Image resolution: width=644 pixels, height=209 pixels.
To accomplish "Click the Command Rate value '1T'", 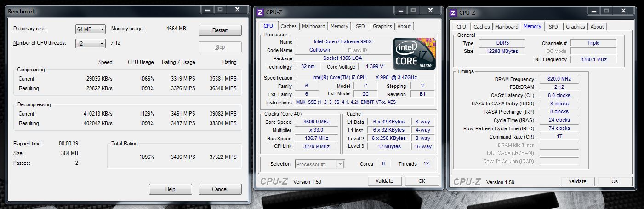I will click(x=559, y=137).
